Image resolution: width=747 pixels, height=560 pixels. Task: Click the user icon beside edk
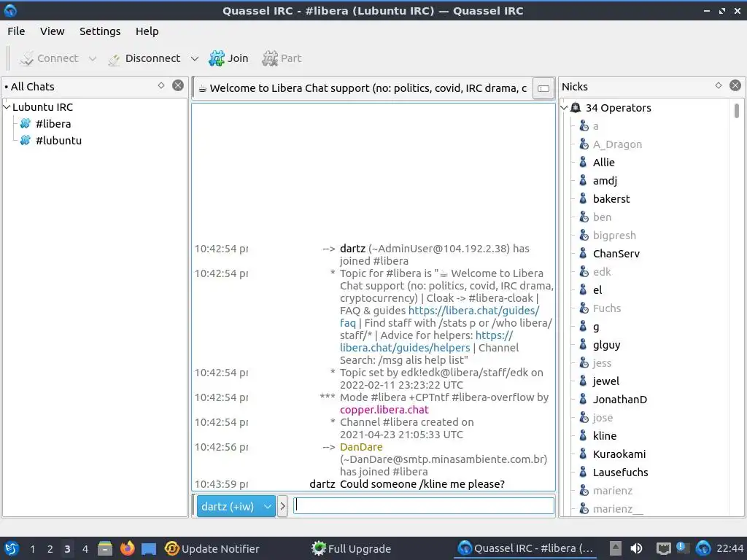point(584,272)
